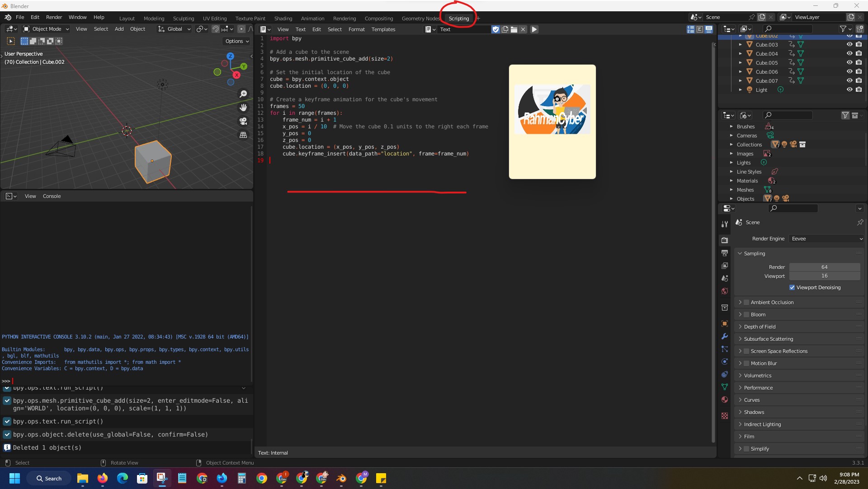Click the pan hand icon in the viewport
868x489 pixels.
point(243,108)
